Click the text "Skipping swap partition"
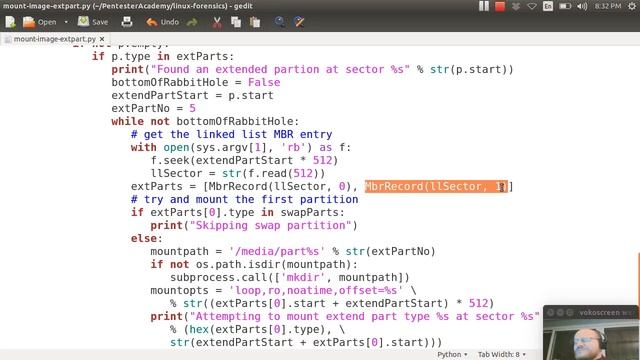 [x=270, y=226]
